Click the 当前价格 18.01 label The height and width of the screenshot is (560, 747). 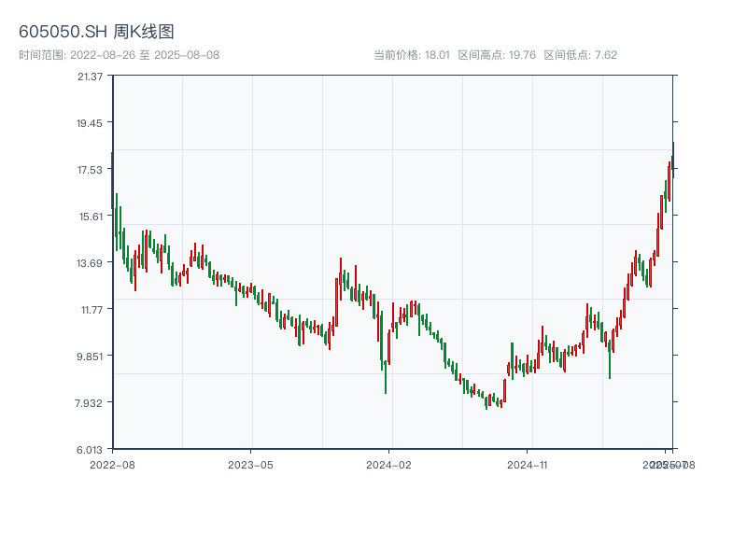tap(411, 55)
